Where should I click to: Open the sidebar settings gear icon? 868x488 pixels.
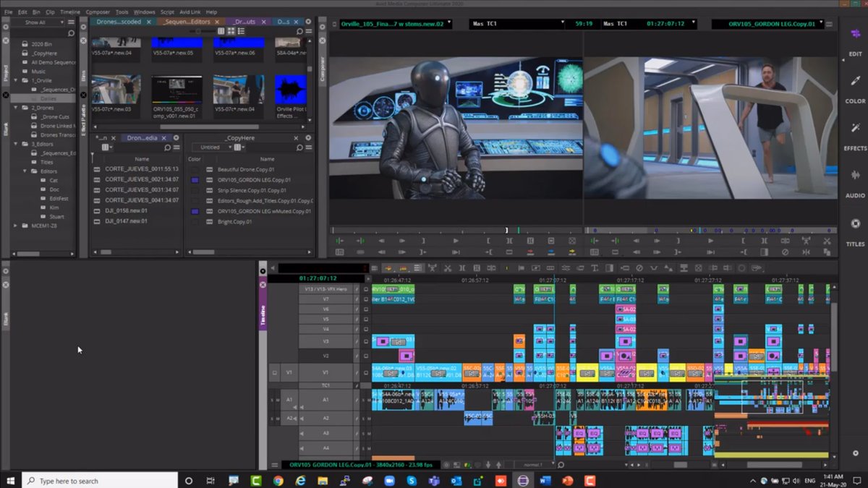click(855, 453)
